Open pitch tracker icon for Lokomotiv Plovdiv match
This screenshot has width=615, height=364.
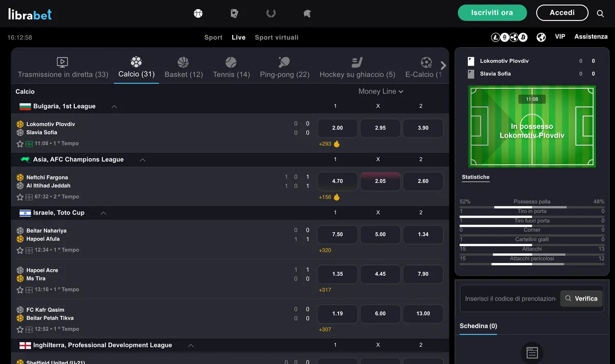click(29, 144)
